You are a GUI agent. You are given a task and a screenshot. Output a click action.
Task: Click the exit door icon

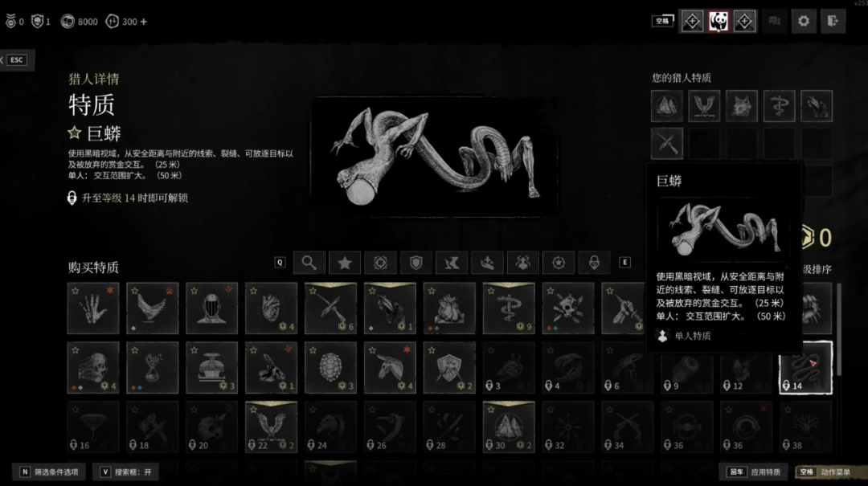(833, 22)
